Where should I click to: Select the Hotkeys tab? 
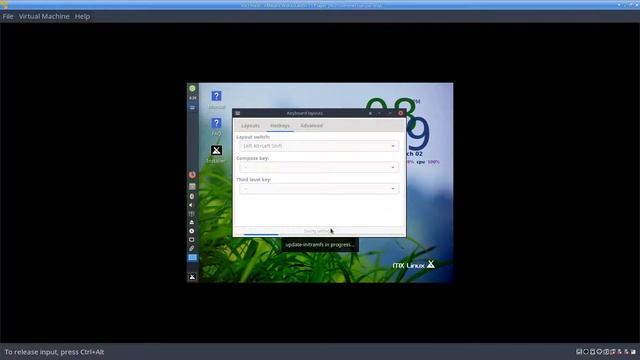pyautogui.click(x=280, y=126)
